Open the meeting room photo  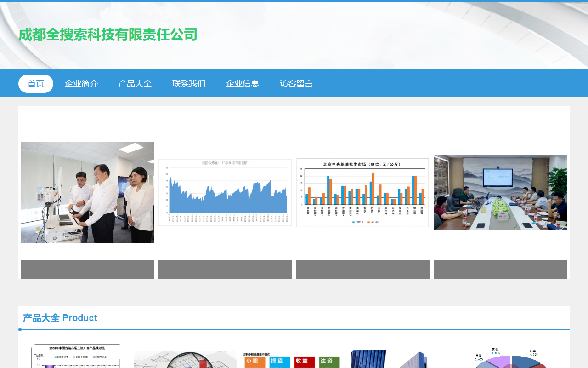pyautogui.click(x=501, y=192)
